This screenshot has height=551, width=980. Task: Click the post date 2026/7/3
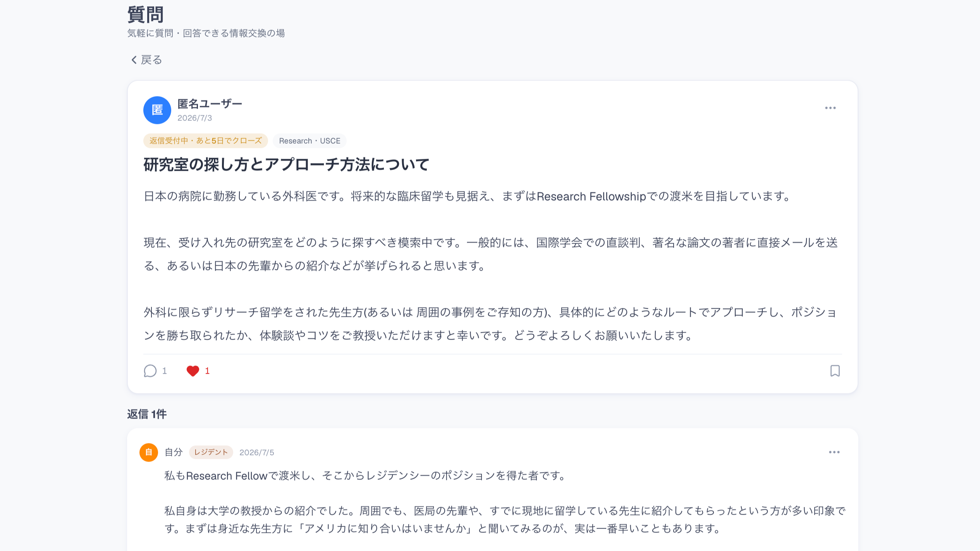[x=195, y=118]
